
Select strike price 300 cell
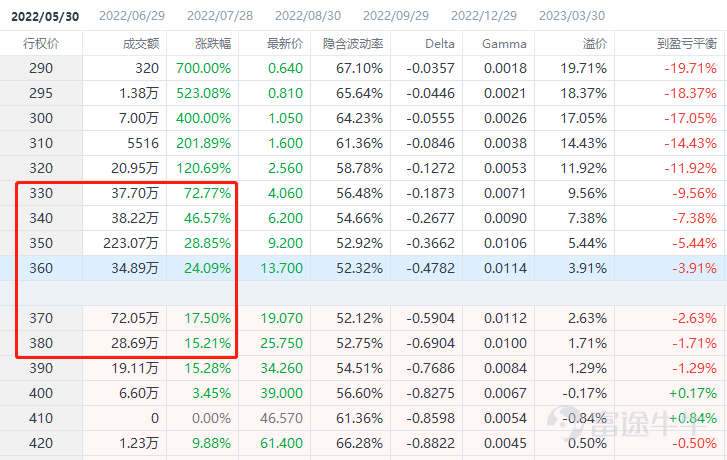[41, 118]
